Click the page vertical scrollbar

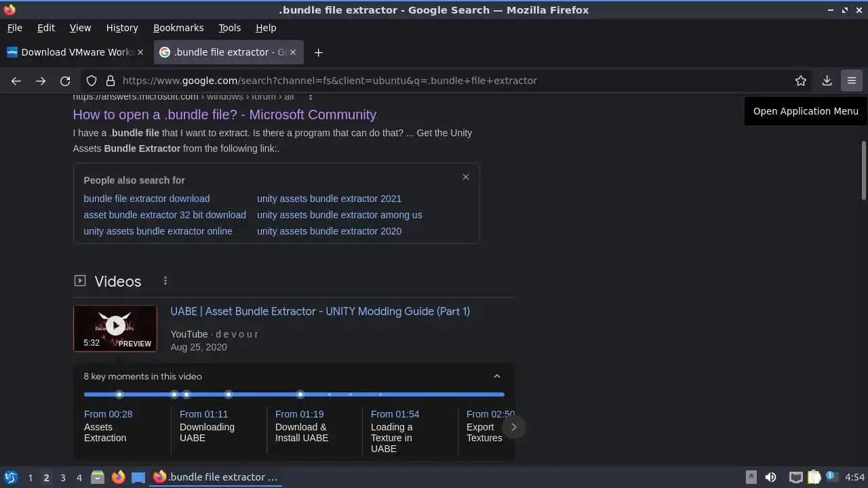click(864, 171)
